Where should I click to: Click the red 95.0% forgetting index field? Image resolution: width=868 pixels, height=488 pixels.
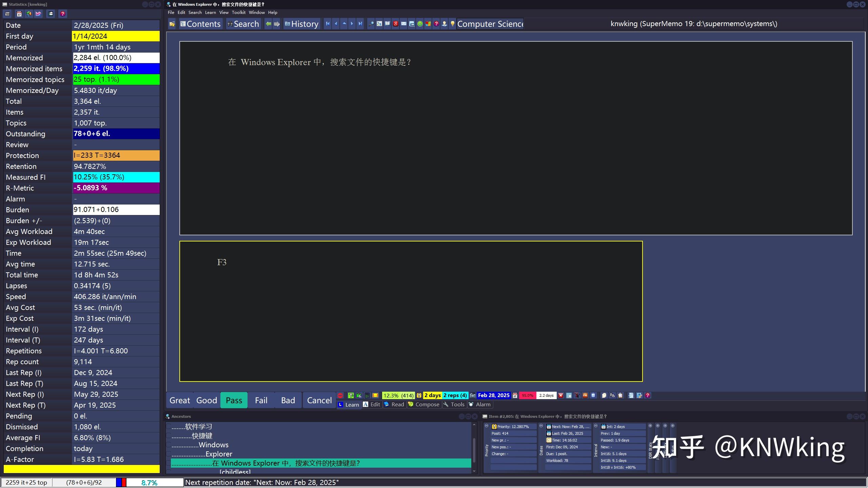pos(527,395)
